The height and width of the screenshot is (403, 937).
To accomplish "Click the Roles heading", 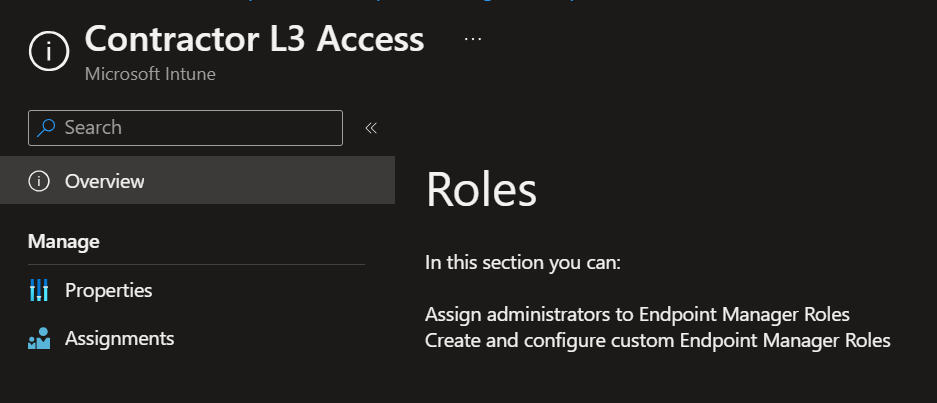I will (481, 190).
